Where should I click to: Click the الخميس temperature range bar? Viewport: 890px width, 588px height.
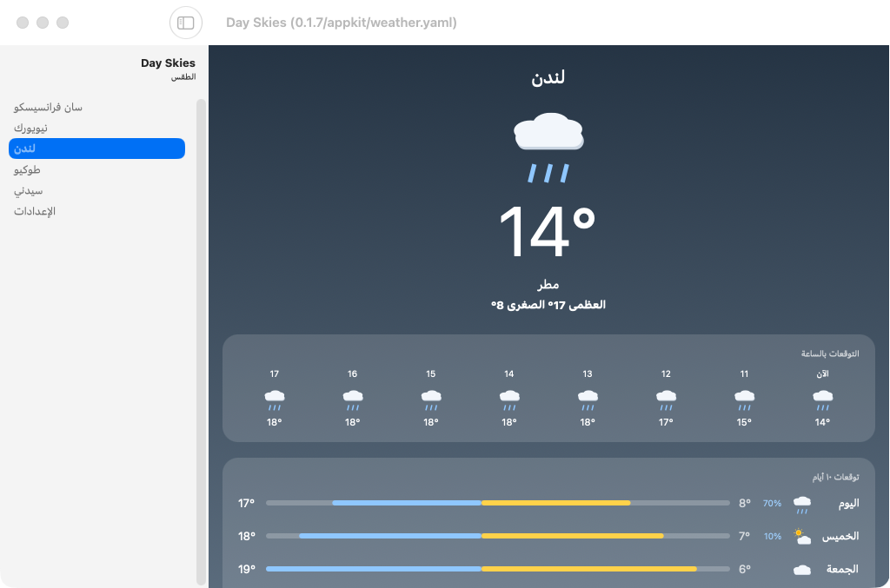[498, 536]
